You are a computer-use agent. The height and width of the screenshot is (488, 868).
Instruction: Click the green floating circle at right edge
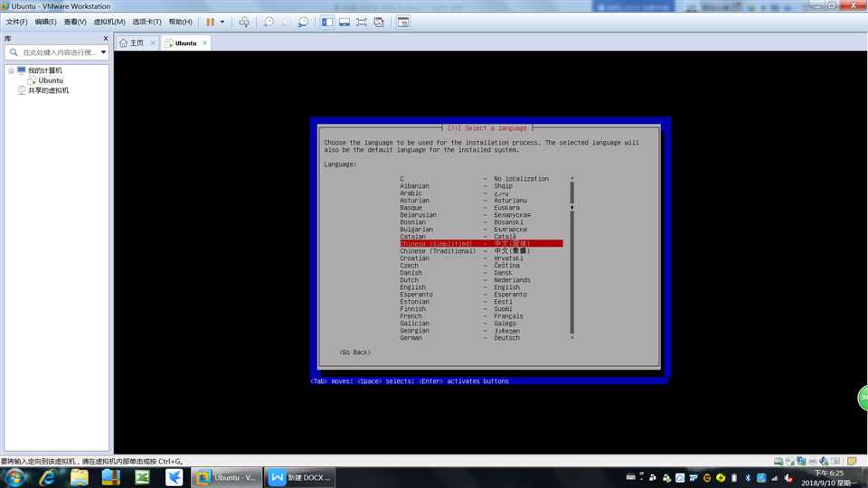tap(863, 399)
